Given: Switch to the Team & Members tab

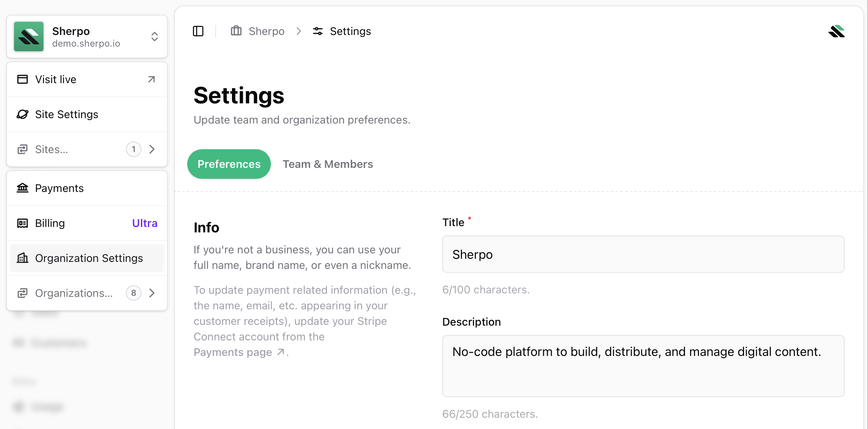Looking at the screenshot, I should 328,164.
